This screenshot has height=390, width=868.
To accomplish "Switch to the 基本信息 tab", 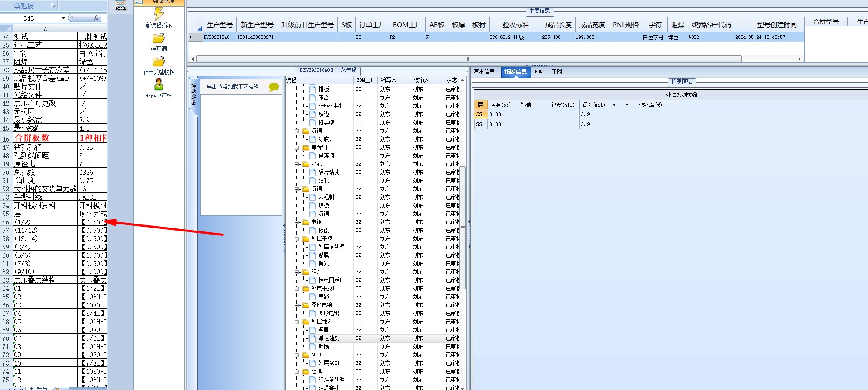I will (484, 72).
